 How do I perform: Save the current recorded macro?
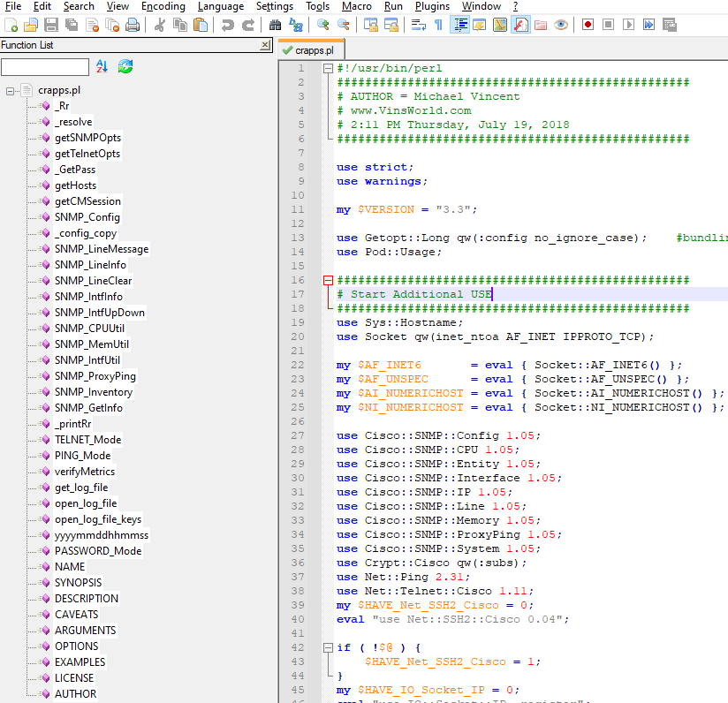[670, 25]
